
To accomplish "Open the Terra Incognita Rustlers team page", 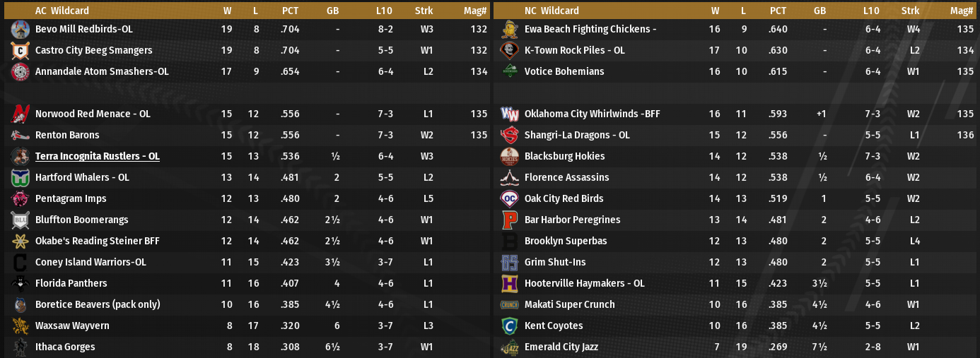I will click(97, 156).
